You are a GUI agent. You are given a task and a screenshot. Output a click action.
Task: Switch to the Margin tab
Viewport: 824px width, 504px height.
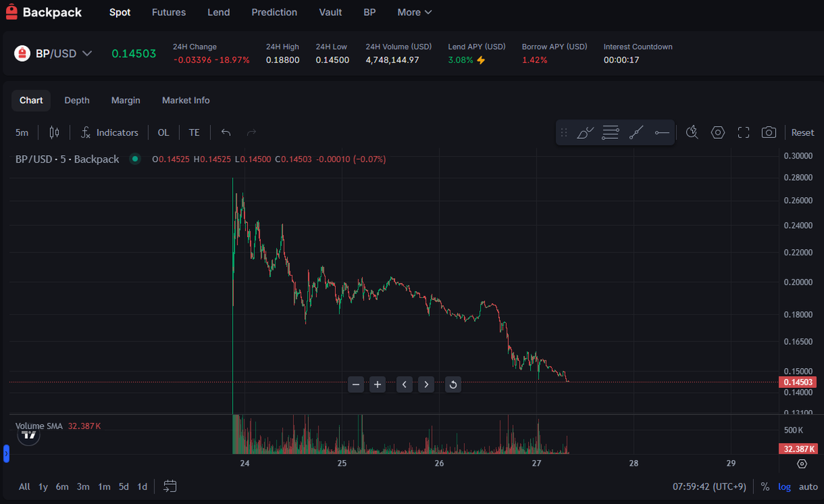tap(126, 100)
